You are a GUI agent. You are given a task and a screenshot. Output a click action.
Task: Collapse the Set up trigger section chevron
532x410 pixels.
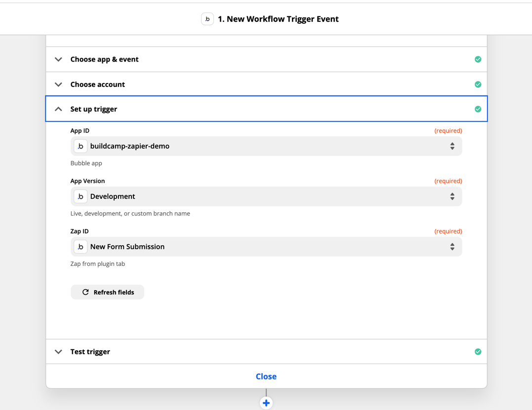pyautogui.click(x=58, y=109)
